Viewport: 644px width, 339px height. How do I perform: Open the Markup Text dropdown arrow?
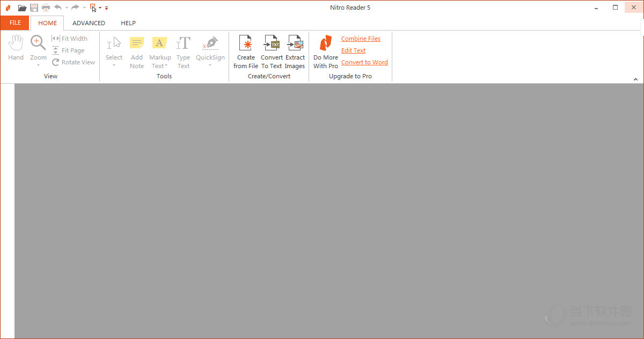pyautogui.click(x=166, y=66)
